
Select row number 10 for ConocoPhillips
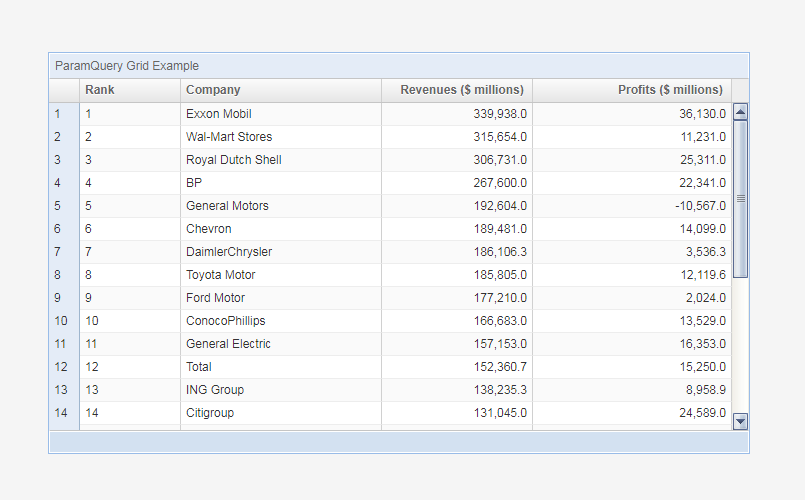click(64, 321)
